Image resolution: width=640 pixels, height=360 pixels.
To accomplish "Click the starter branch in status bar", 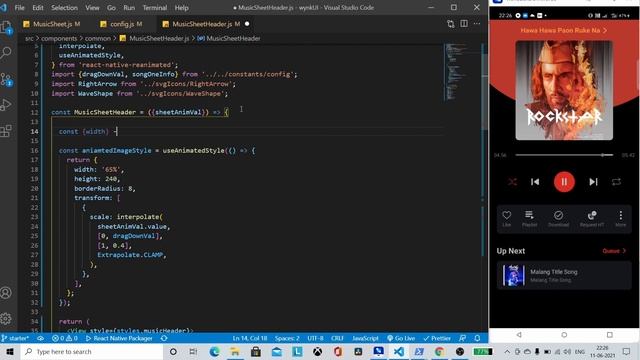I will point(15,338).
